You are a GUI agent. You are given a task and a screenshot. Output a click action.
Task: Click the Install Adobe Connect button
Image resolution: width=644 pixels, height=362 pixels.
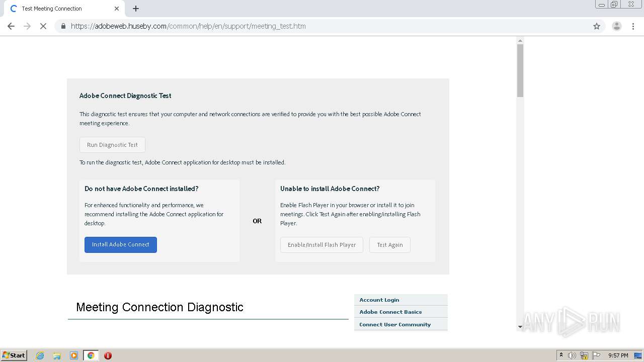(121, 245)
